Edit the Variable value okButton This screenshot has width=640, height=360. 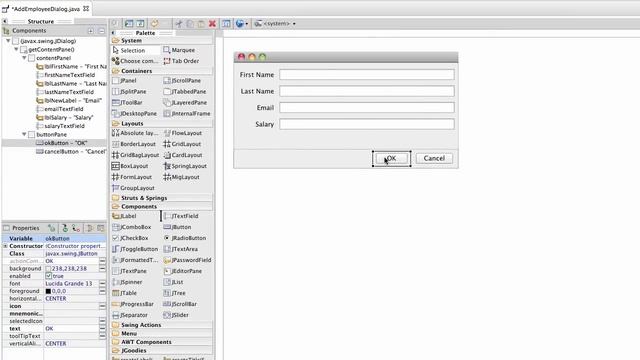[75, 238]
